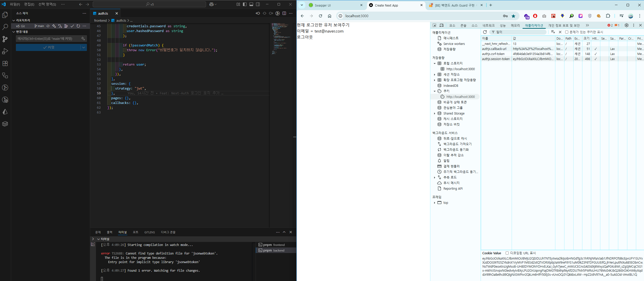Click the DevTools inspect element icon
Image resolution: width=644 pixels, height=281 pixels.
coord(434,25)
